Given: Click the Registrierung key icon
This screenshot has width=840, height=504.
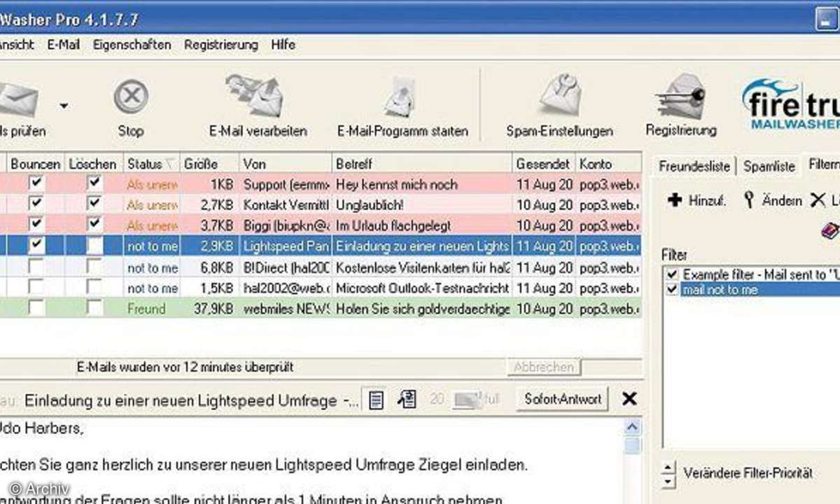Looking at the screenshot, I should (681, 97).
